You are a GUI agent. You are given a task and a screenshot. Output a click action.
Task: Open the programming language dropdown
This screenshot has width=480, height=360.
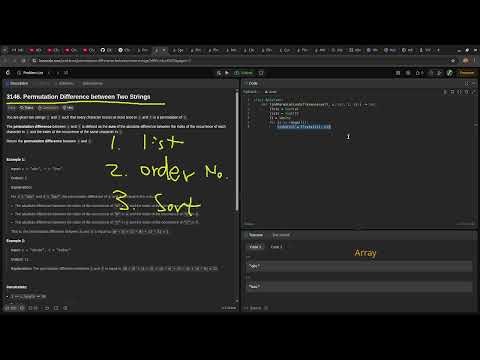tap(251, 92)
